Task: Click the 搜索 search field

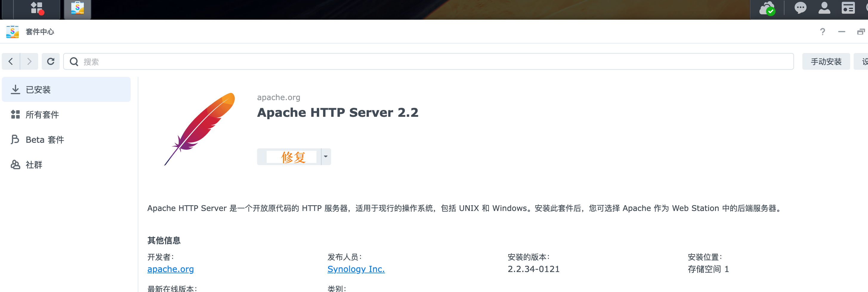Action: point(428,62)
